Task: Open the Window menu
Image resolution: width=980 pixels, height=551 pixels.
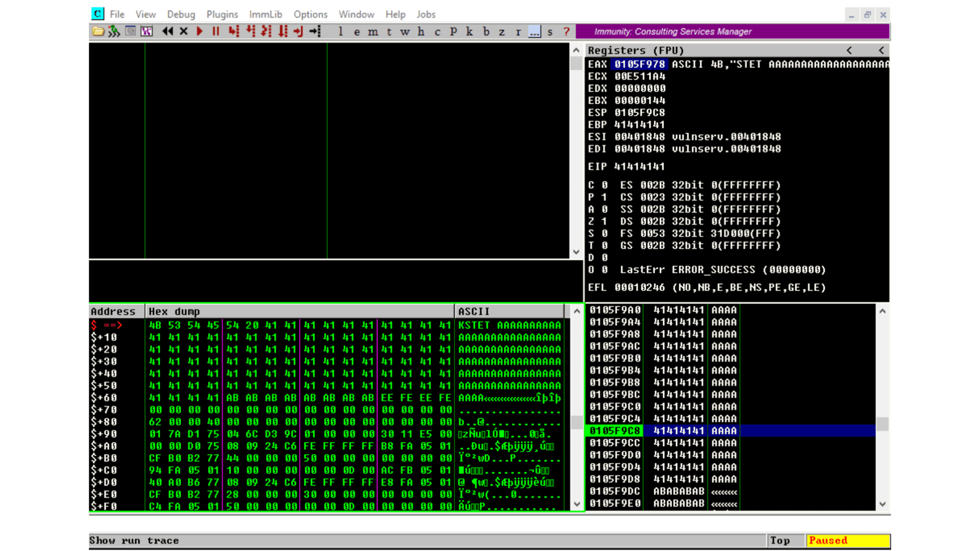Action: (356, 14)
